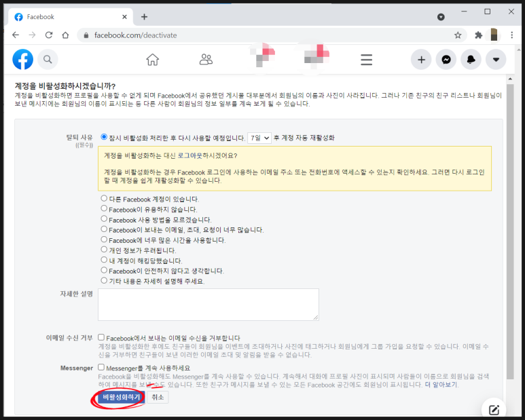Click the page vertical scrollbar
Image resolution: width=525 pixels, height=420 pixels.
510,231
